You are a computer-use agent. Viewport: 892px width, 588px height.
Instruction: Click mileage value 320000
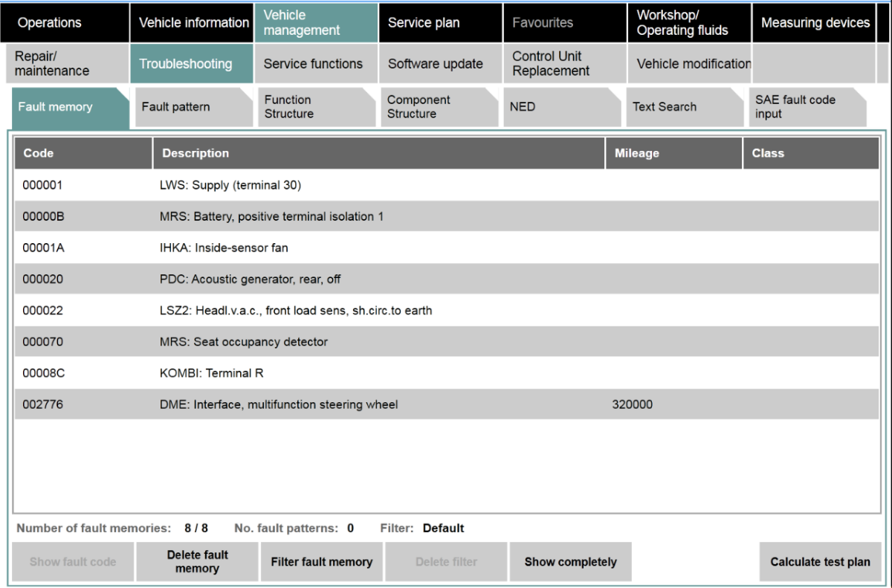pos(633,404)
